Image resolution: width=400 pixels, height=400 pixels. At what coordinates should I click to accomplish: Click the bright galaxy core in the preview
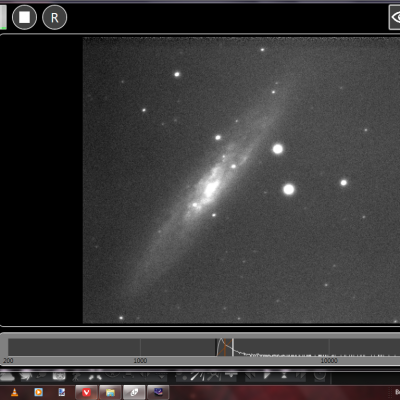point(211,189)
